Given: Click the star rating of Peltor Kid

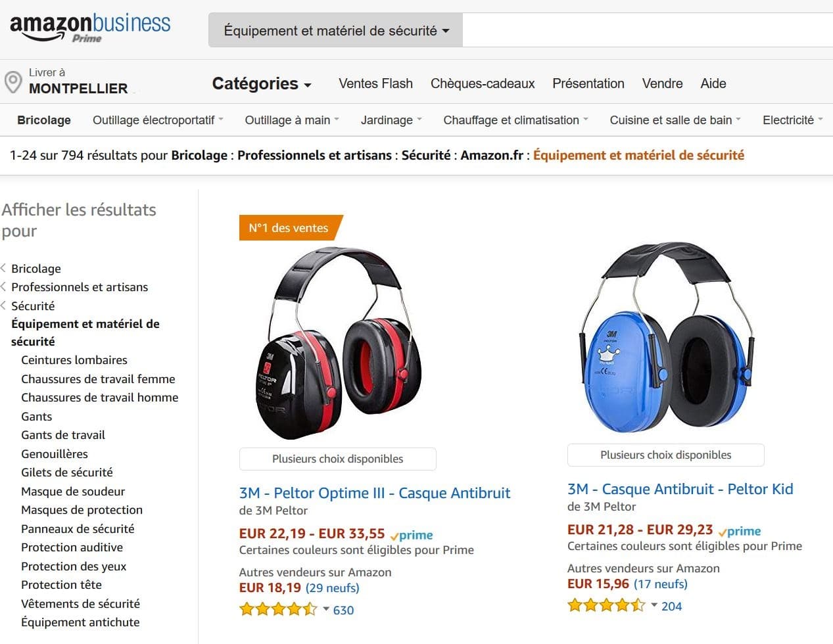Looking at the screenshot, I should click(606, 605).
